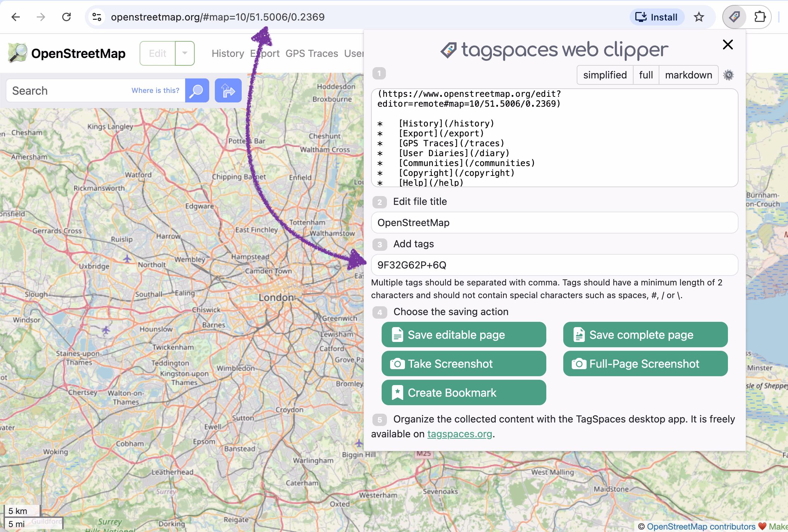This screenshot has height=532, width=788.
Task: Click the Install app button
Action: (x=657, y=17)
